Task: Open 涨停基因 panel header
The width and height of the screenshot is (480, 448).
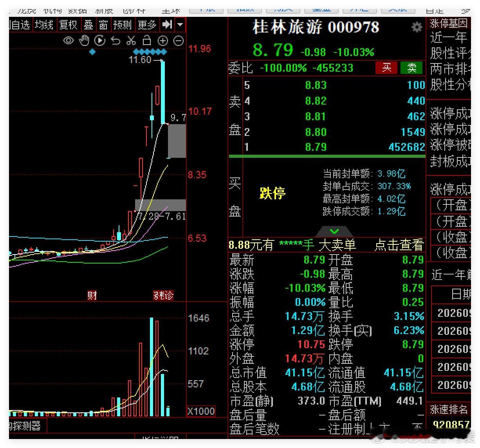Action: (449, 23)
